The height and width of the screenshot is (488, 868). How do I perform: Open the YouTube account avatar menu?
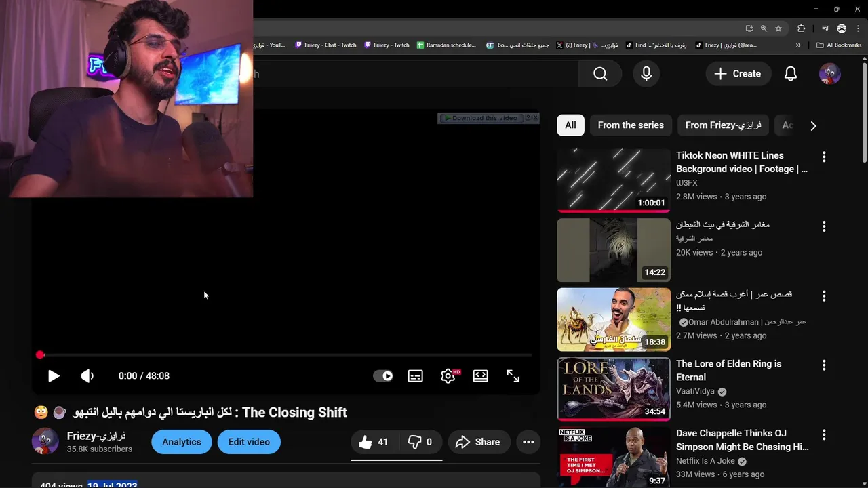coord(830,74)
